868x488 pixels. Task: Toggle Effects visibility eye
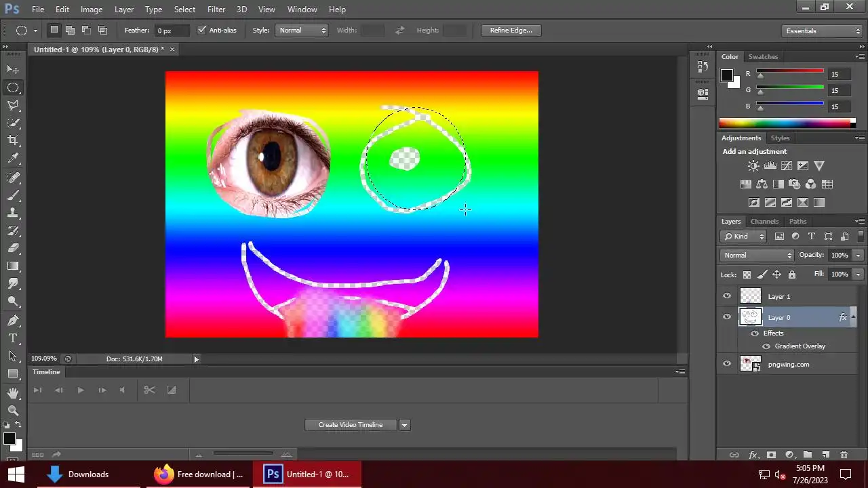755,333
